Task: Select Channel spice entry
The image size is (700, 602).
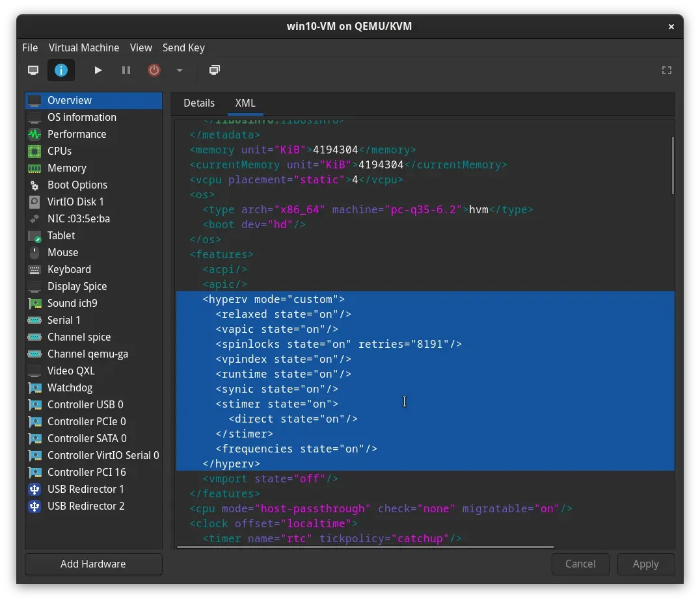Action: [x=94, y=337]
